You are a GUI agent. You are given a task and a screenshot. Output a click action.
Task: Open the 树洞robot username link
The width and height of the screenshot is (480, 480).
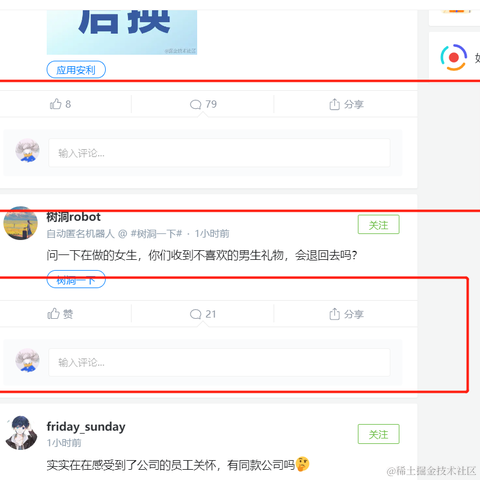click(x=73, y=217)
